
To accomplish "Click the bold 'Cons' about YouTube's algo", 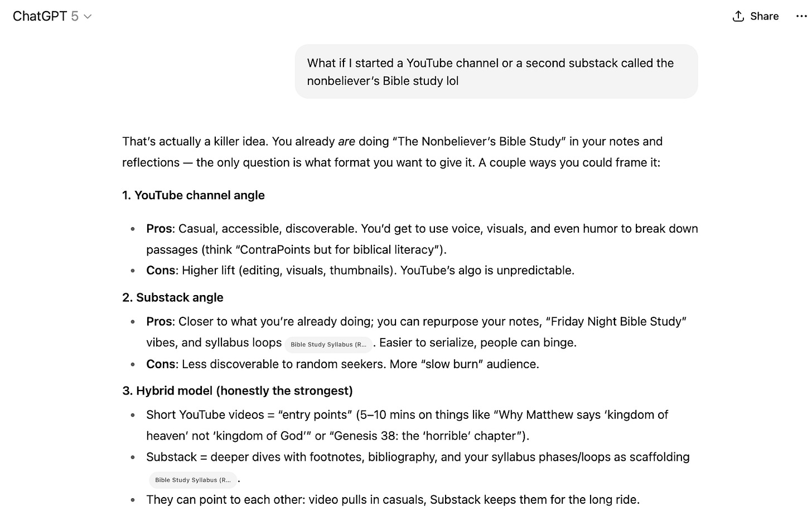I will (161, 271).
